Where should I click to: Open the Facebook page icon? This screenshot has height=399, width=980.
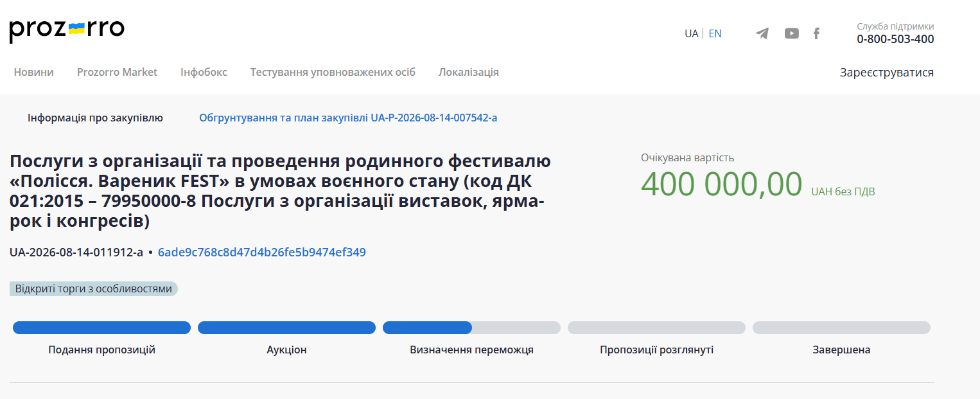tap(816, 33)
